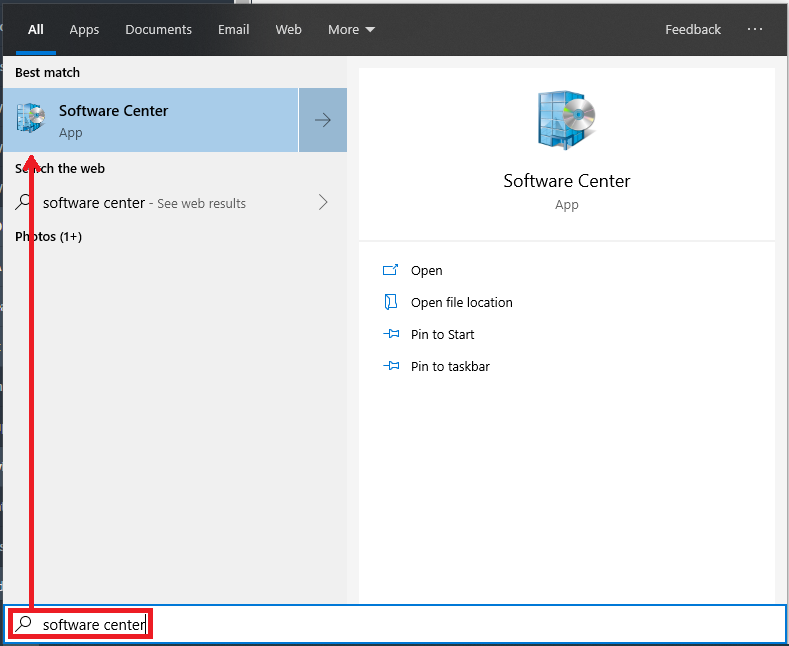
Task: Click the search box containing 'software center'
Action: click(394, 624)
